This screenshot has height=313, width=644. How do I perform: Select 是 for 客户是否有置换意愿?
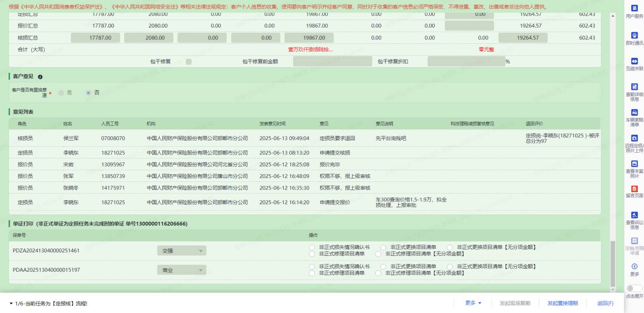(61, 92)
